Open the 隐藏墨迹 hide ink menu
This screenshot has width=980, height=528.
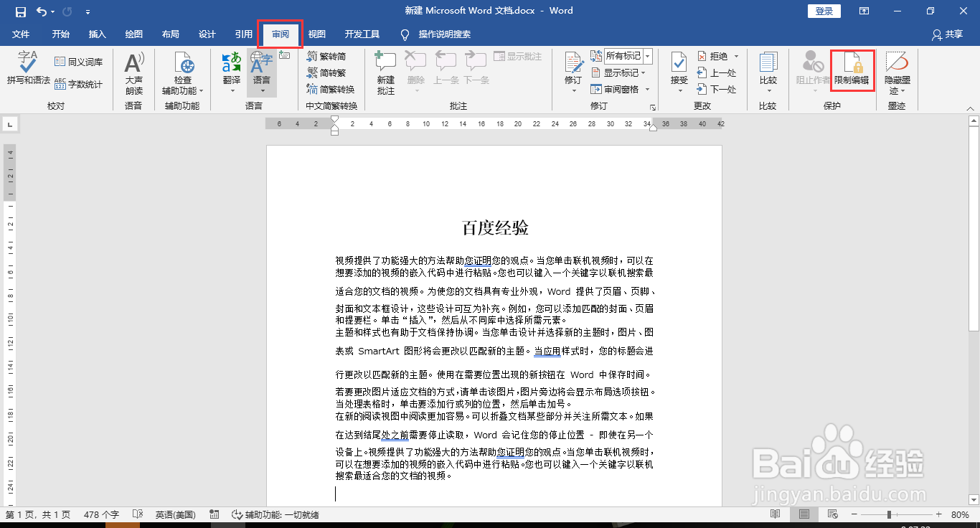point(897,73)
